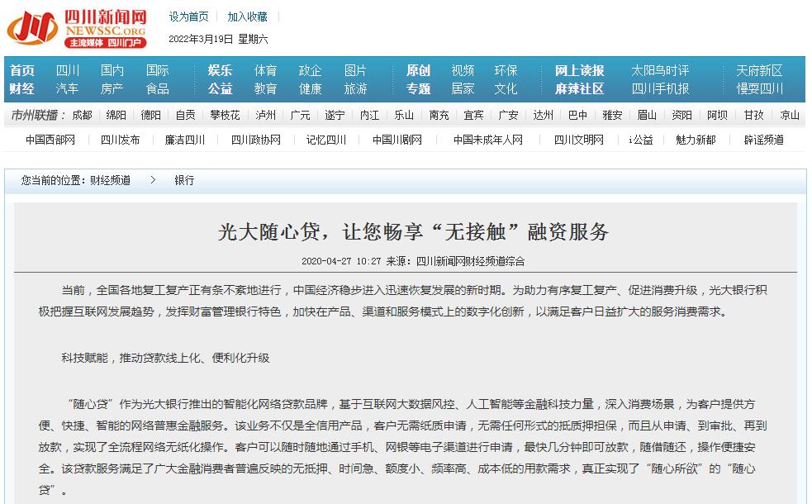This screenshot has height=504, width=812.
Task: Open 阿坝 city link
Action: click(x=717, y=115)
